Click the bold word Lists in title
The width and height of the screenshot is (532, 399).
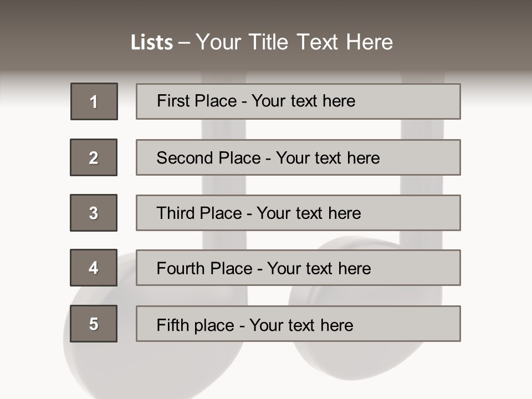point(152,43)
